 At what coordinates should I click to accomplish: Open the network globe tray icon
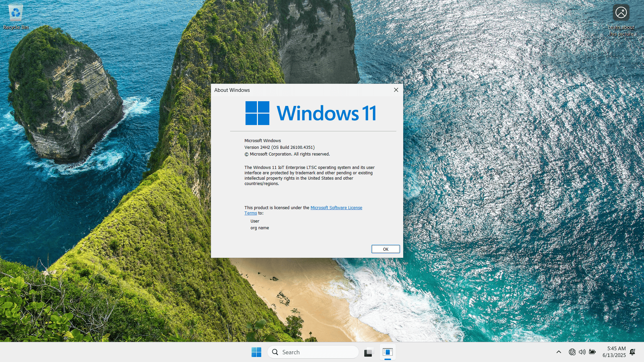pyautogui.click(x=572, y=352)
